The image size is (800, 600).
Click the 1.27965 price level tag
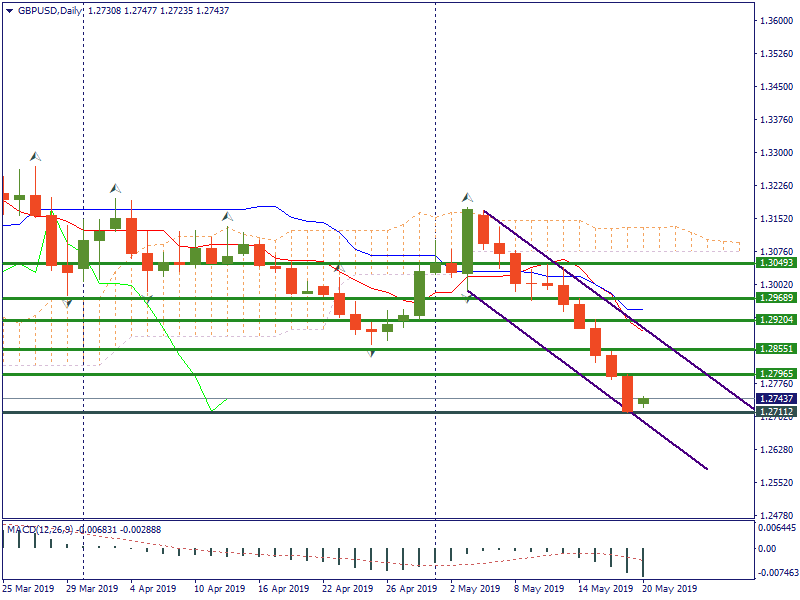click(776, 374)
